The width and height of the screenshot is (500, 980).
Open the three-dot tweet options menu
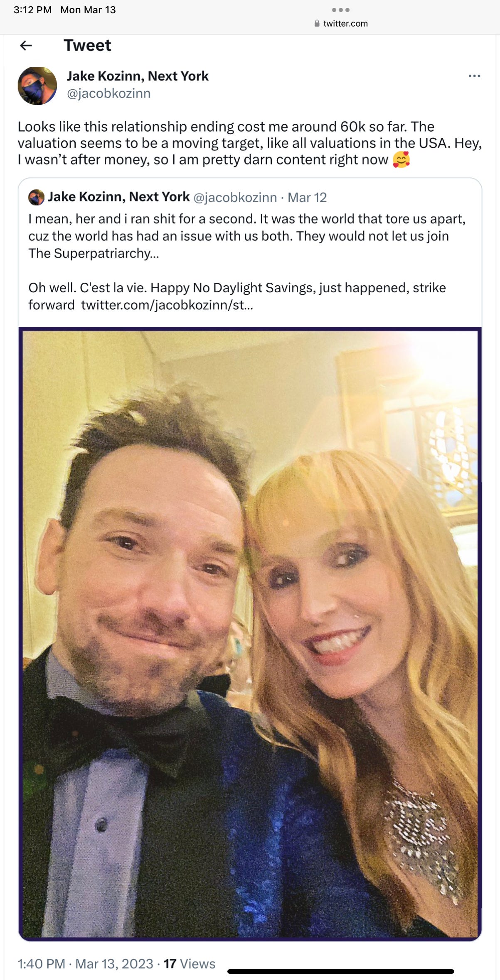(474, 76)
